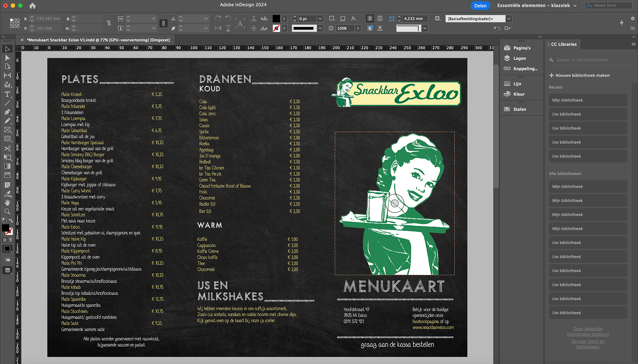Click rotate 90 degrees clockwise icon
Image resolution: width=638 pixels, height=364 pixels.
pyautogui.click(x=218, y=19)
